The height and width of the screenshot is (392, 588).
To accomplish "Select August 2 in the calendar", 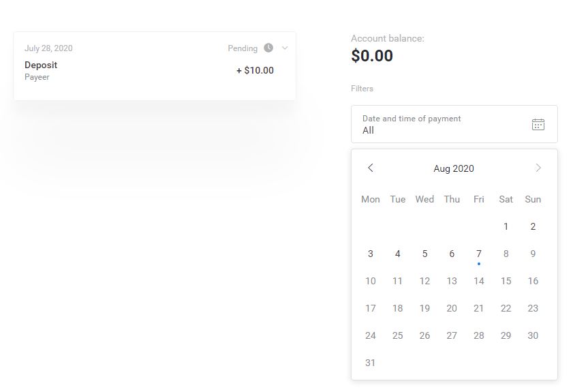I will pyautogui.click(x=533, y=226).
